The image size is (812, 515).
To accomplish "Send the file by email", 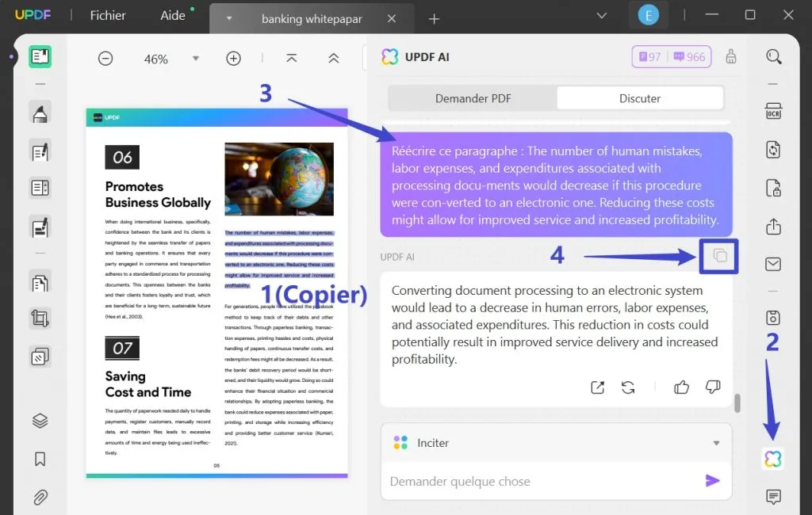I will point(773,264).
